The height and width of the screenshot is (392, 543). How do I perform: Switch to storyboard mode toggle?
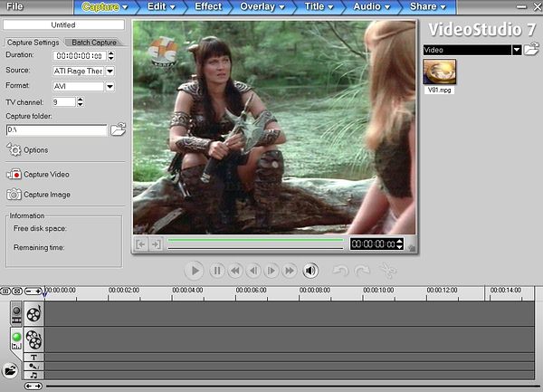point(16,313)
